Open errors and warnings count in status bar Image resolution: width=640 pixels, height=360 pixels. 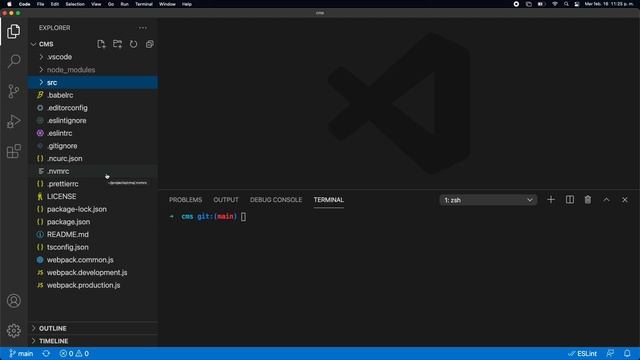pyautogui.click(x=74, y=353)
